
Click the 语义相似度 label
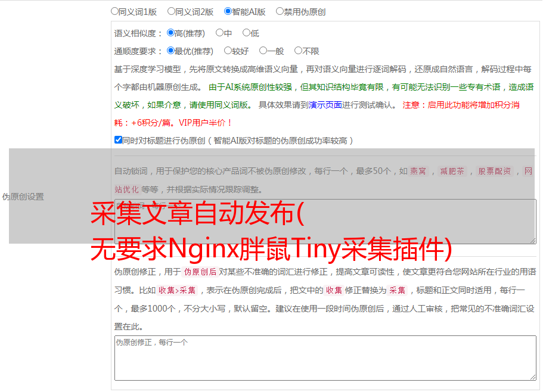coord(135,33)
